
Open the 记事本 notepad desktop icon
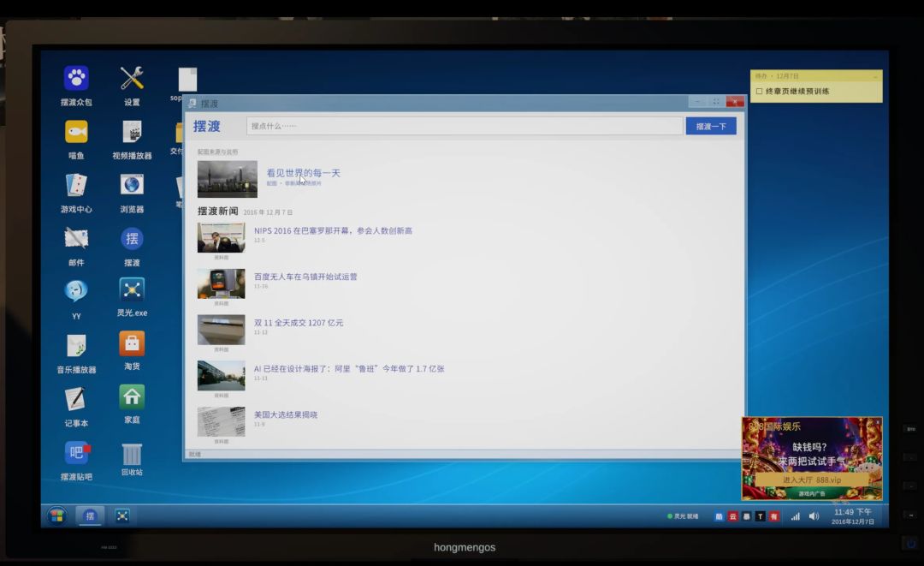coord(76,399)
